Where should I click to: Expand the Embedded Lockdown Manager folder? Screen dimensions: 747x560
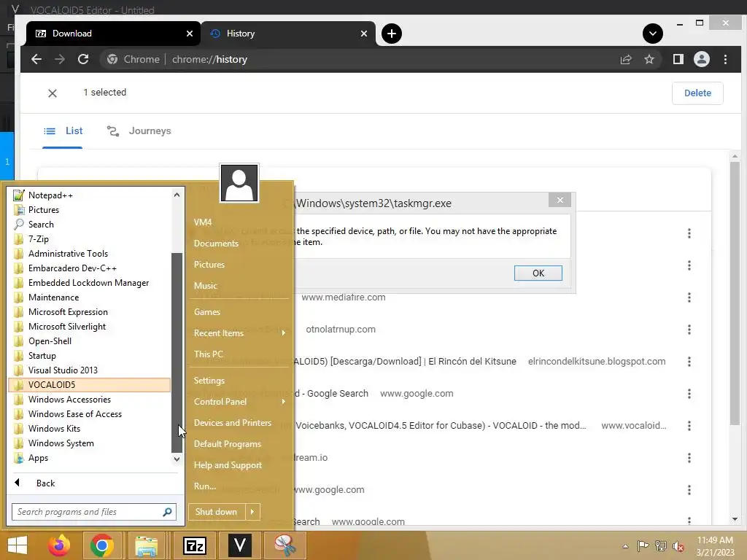pyautogui.click(x=89, y=283)
